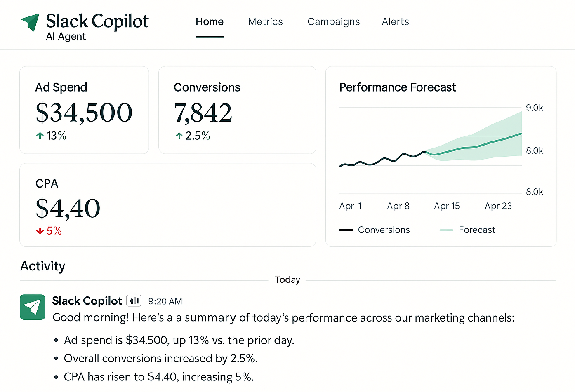
Task: Click the up arrow next to 2.5% Conversions
Action: tap(179, 136)
